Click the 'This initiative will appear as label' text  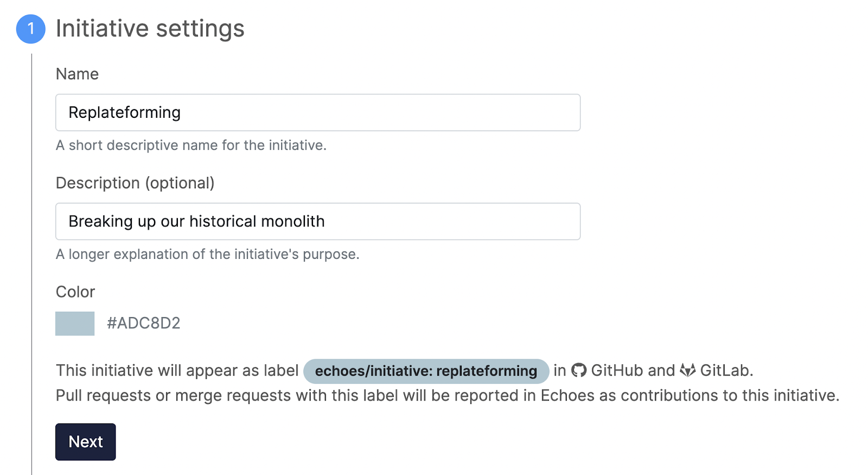pos(177,370)
